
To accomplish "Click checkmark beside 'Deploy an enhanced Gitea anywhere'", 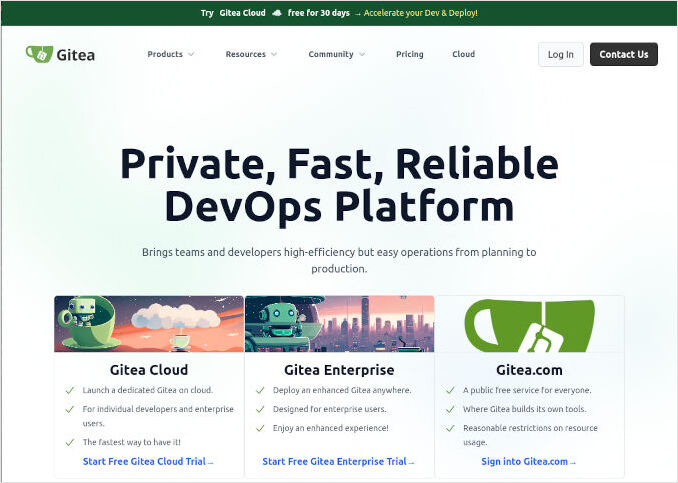I will tap(260, 390).
